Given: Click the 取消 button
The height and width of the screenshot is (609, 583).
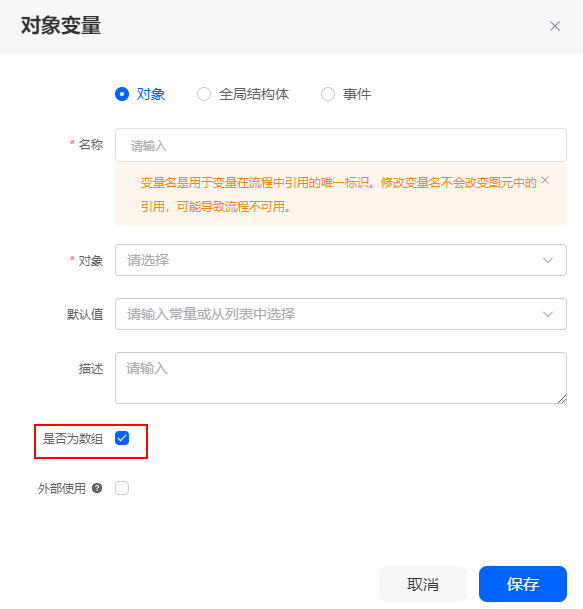Looking at the screenshot, I should 423,584.
